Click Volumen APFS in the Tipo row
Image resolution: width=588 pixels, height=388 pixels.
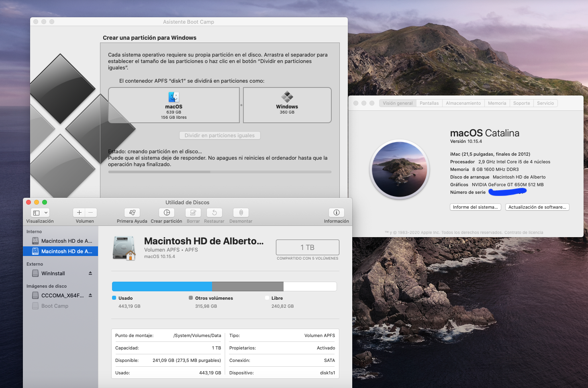point(320,335)
